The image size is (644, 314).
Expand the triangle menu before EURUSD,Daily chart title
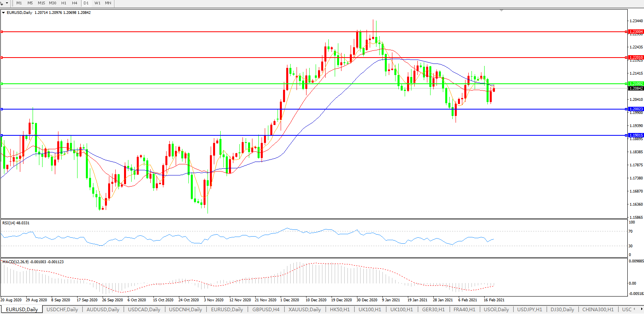[4, 13]
